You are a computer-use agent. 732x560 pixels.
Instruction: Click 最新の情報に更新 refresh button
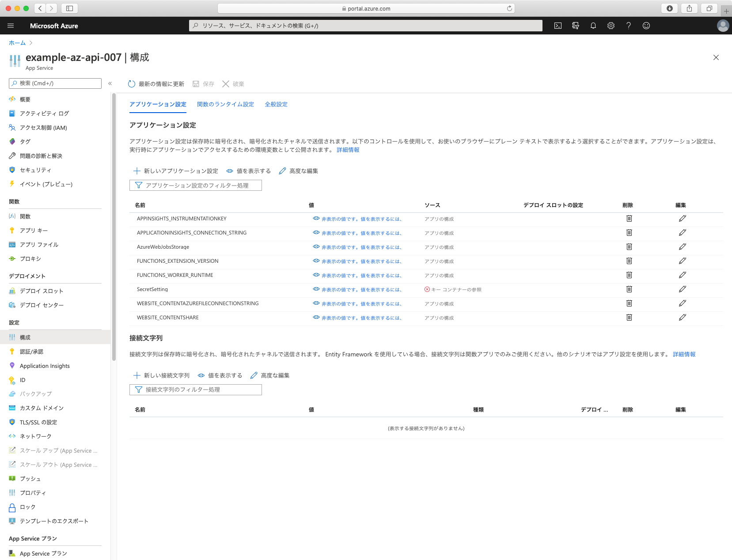pos(156,84)
